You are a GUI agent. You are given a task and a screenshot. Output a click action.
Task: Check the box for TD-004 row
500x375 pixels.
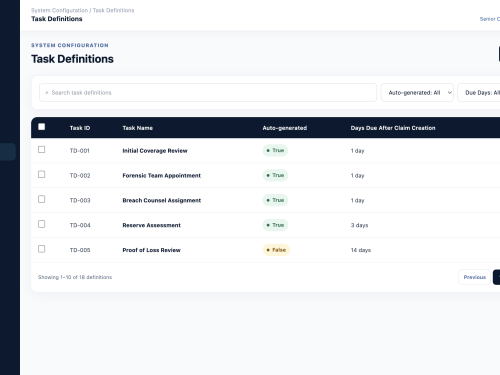(42, 224)
